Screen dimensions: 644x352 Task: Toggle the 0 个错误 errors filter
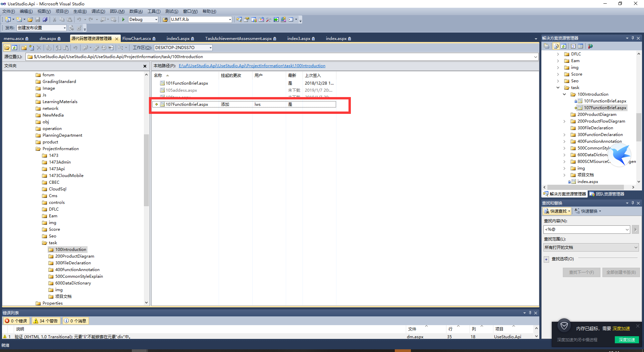[x=16, y=321]
